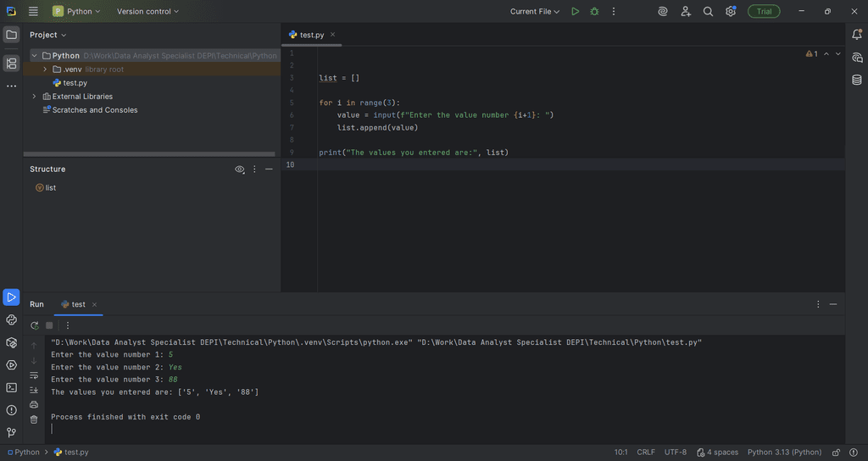Toggle Structure view options eye icon
Screen dimensions: 868x461
click(240, 169)
